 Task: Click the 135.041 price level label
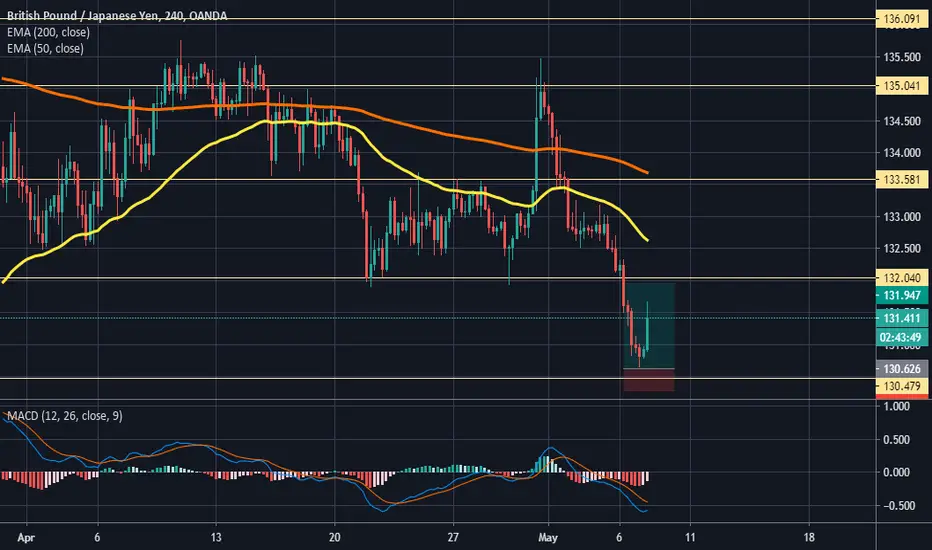pyautogui.click(x=902, y=86)
